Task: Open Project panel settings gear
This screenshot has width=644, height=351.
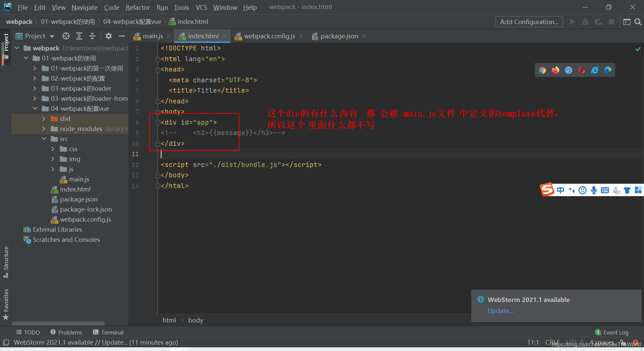Action: tap(108, 36)
